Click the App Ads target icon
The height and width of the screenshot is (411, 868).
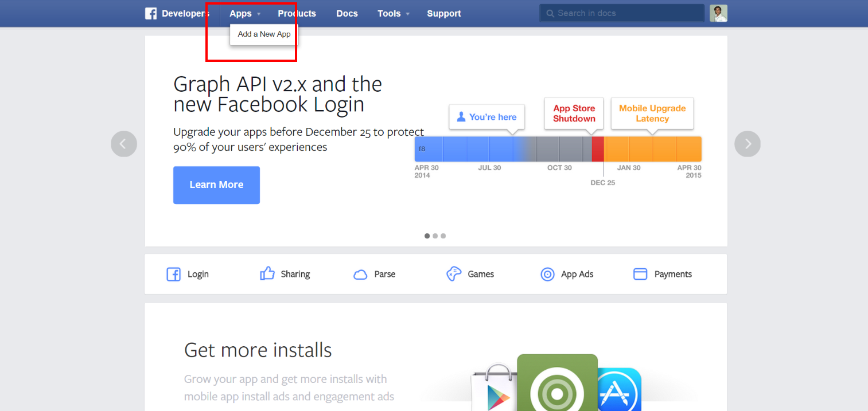548,274
